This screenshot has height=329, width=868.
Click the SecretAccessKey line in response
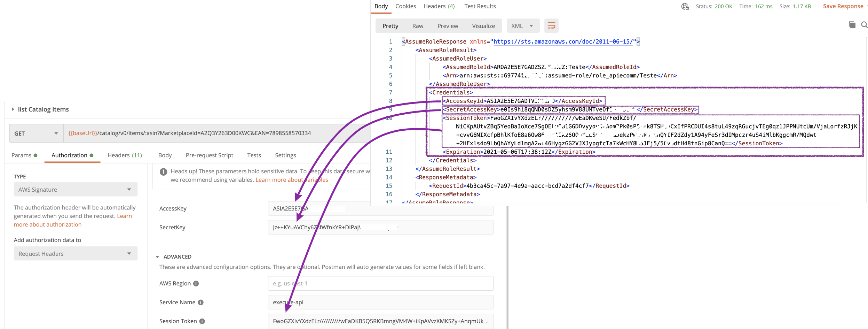coord(570,110)
